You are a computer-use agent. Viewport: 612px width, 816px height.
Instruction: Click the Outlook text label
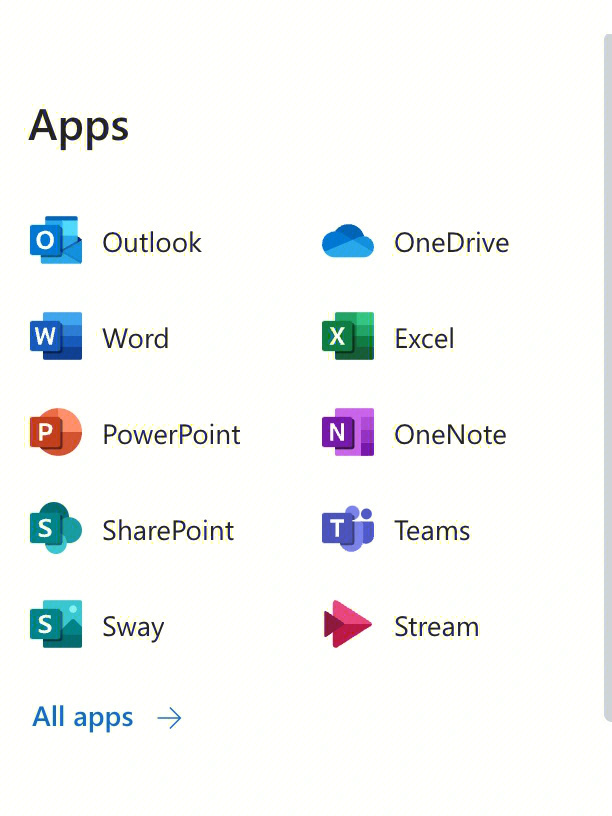(152, 243)
